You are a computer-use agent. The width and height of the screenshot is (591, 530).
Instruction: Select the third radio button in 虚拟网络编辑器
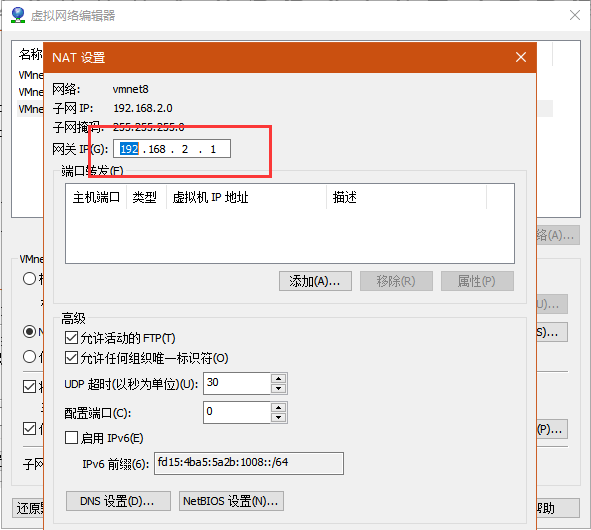tap(29, 356)
